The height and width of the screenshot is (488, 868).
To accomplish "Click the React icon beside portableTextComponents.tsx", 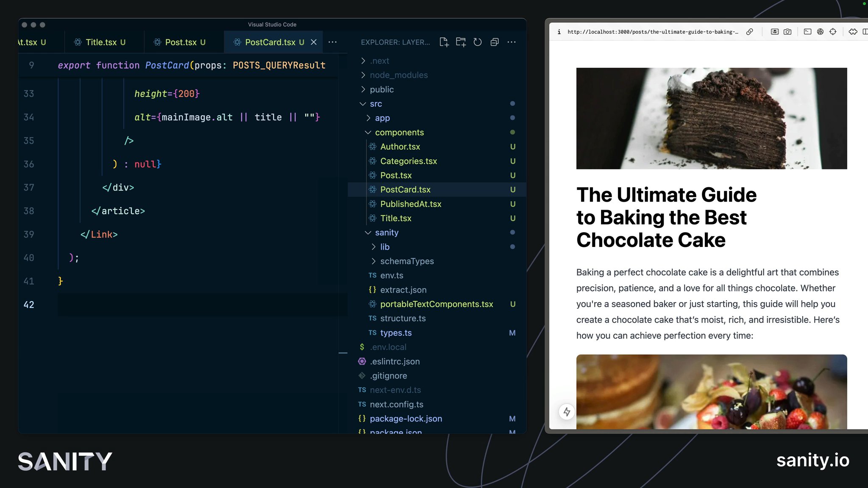I will (373, 304).
